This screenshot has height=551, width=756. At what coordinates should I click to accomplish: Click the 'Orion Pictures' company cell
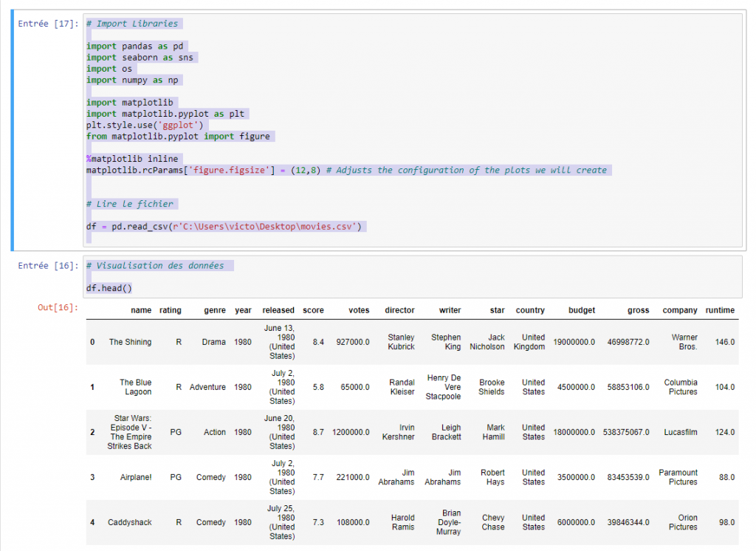(x=683, y=522)
